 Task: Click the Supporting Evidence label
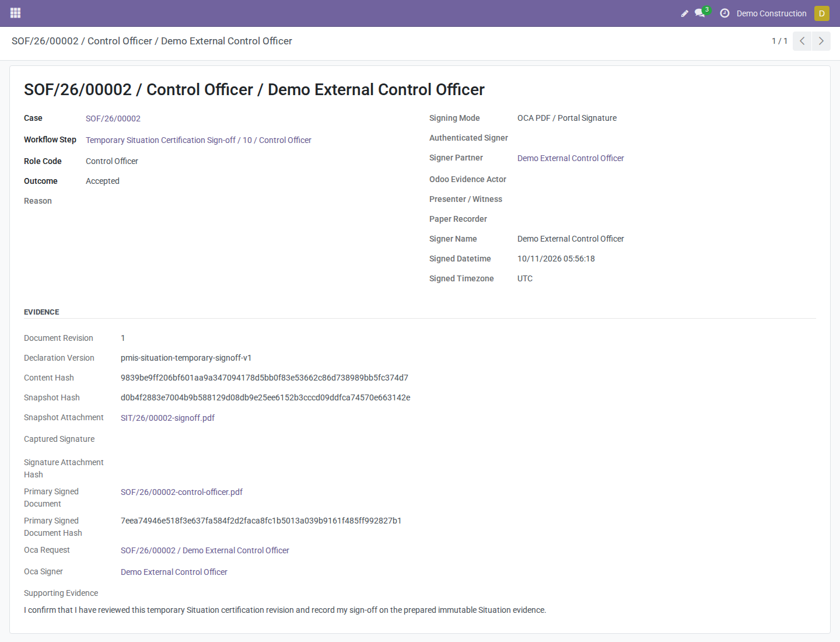click(x=61, y=593)
